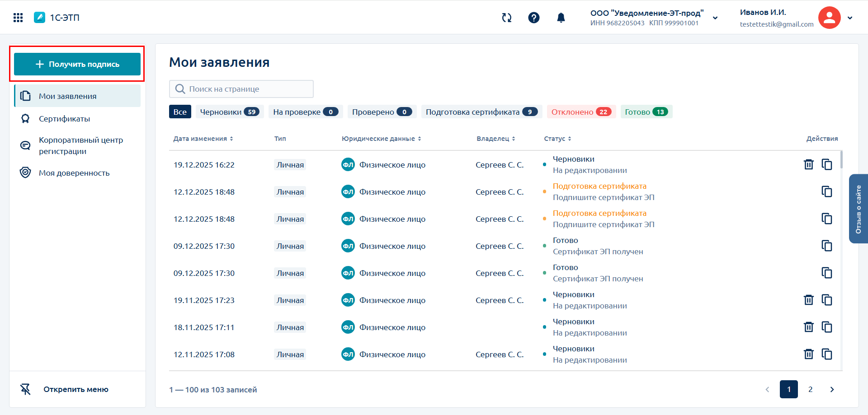
Task: Click the refresh sync arrows icon
Action: pyautogui.click(x=506, y=18)
